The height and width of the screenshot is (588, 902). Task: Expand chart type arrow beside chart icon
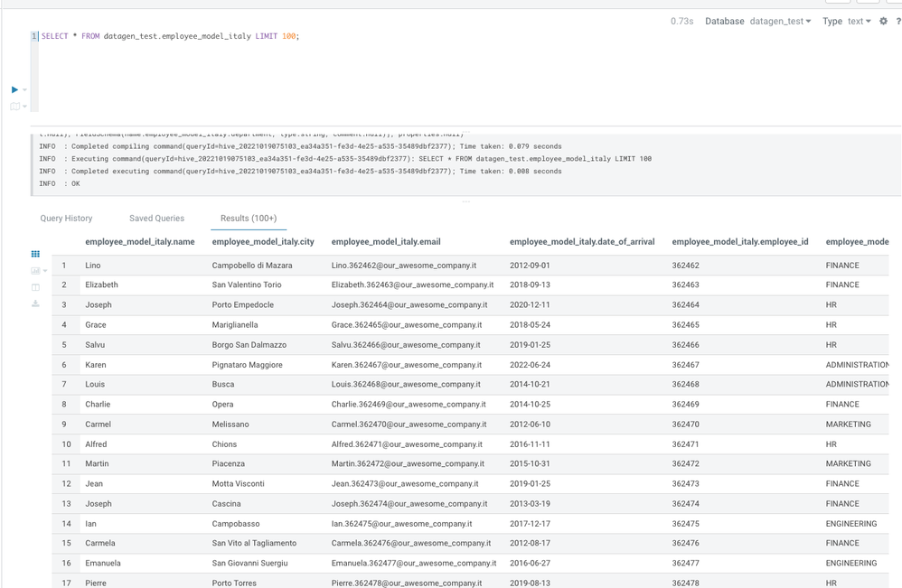coord(45,271)
